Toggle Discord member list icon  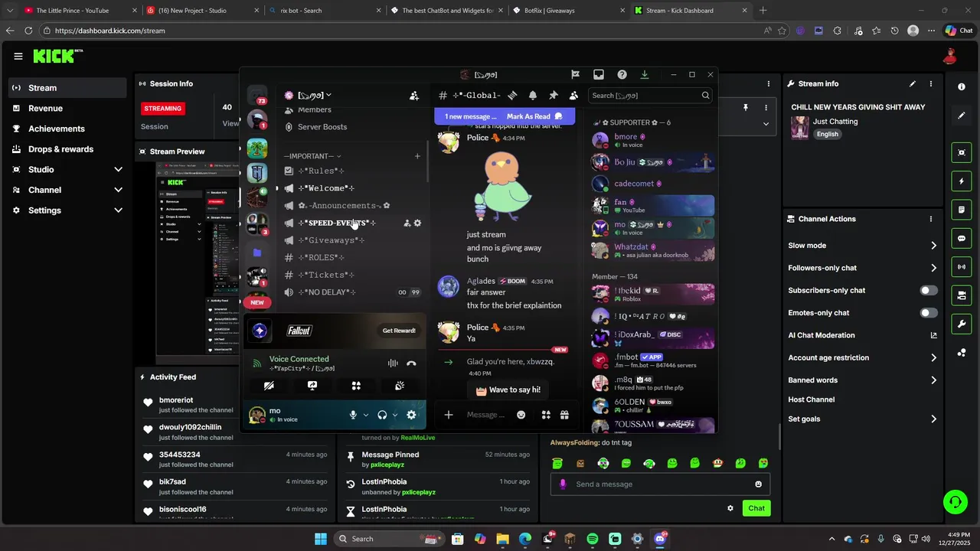click(573, 96)
